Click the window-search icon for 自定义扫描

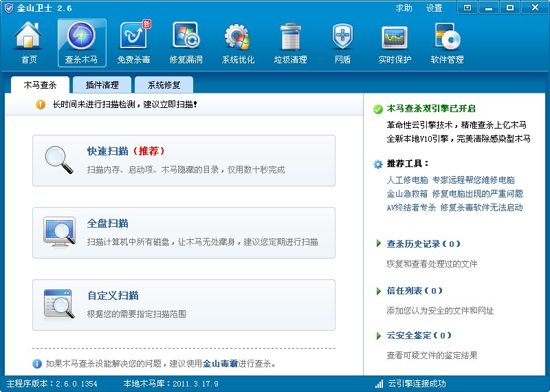(59, 304)
